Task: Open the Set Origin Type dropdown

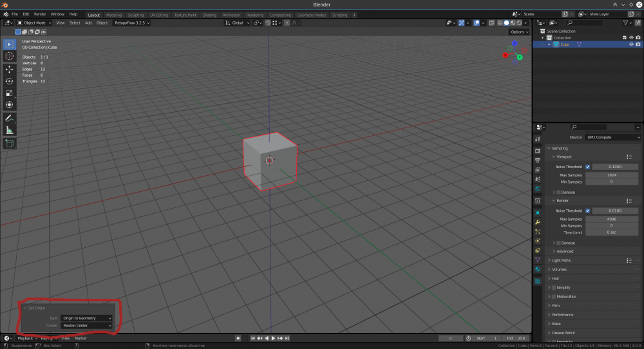Action: coord(87,318)
